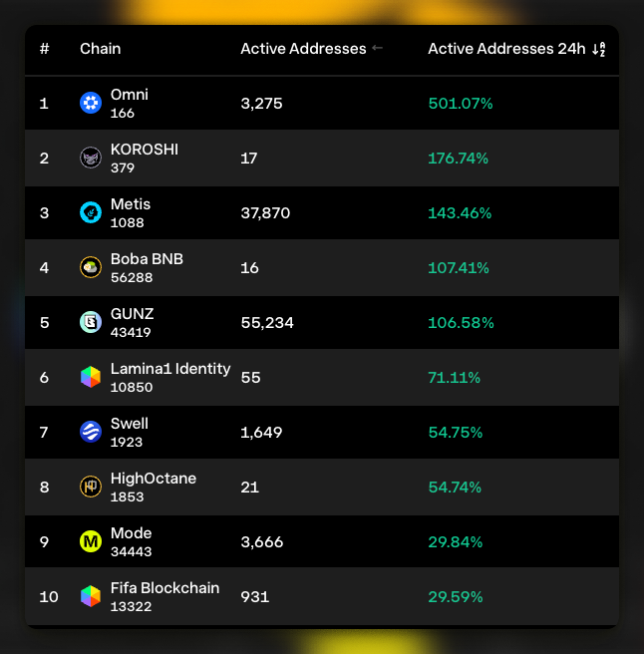Click the # rank column header

click(45, 49)
